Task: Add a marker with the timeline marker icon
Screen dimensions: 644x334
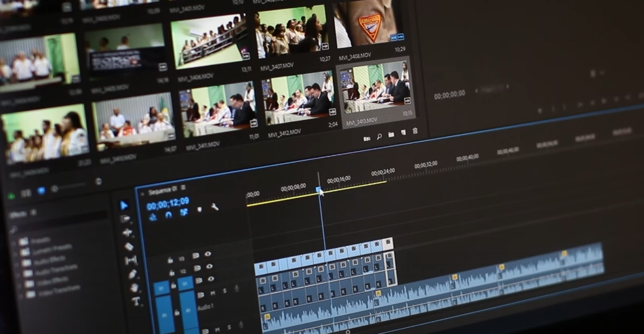Action: click(x=199, y=209)
